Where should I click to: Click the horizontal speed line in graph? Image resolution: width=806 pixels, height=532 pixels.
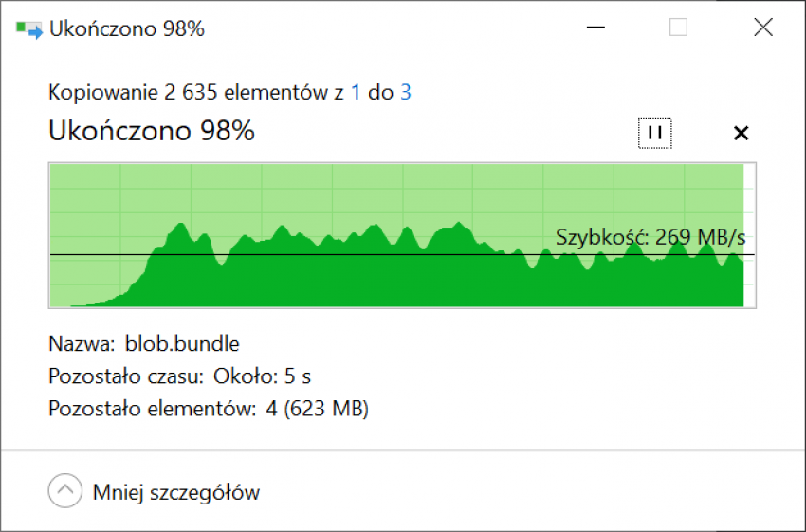tap(284, 255)
